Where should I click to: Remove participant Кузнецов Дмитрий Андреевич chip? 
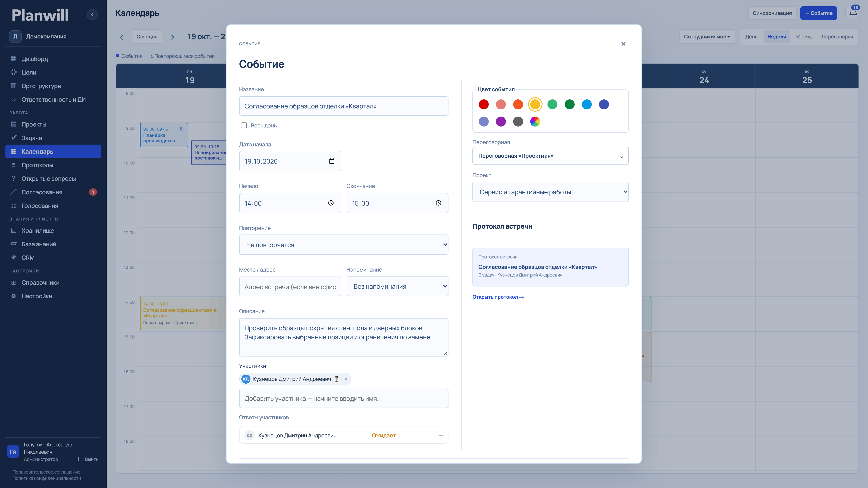click(346, 379)
